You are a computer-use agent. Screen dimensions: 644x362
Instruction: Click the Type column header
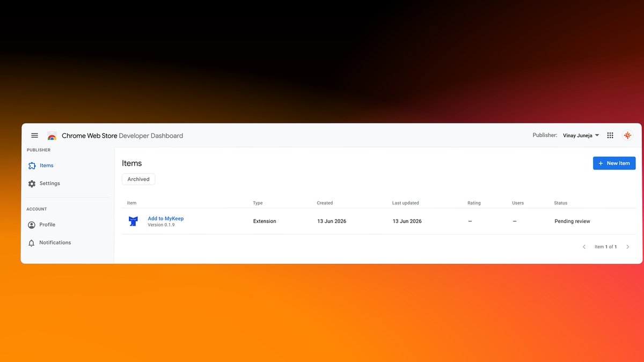pos(258,203)
